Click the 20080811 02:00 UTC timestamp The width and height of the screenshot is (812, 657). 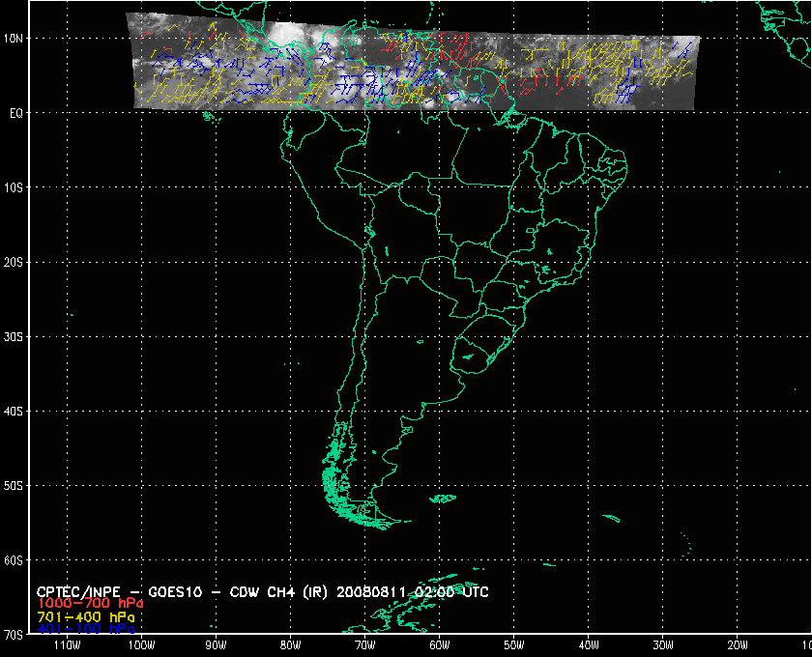tap(413, 592)
